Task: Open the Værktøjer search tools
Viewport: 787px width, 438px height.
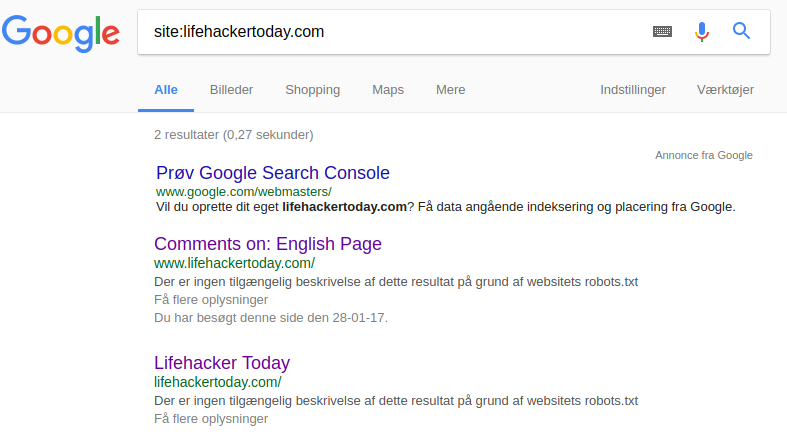Action: pos(725,90)
